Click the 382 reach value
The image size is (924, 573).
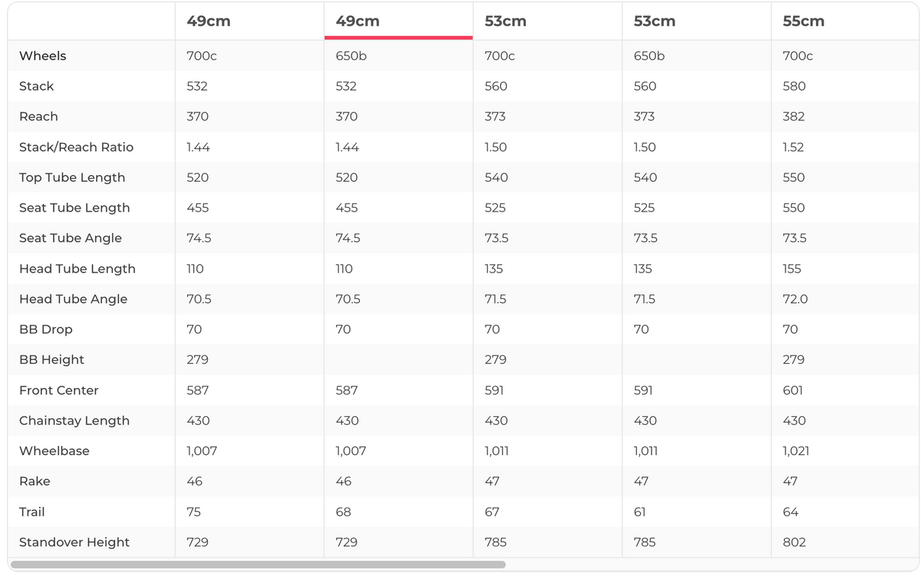793,116
